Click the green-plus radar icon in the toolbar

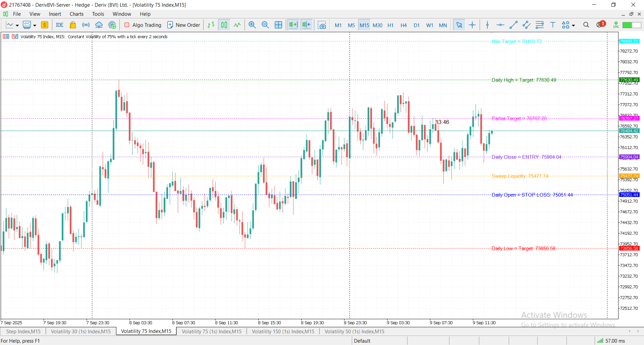tap(112, 25)
